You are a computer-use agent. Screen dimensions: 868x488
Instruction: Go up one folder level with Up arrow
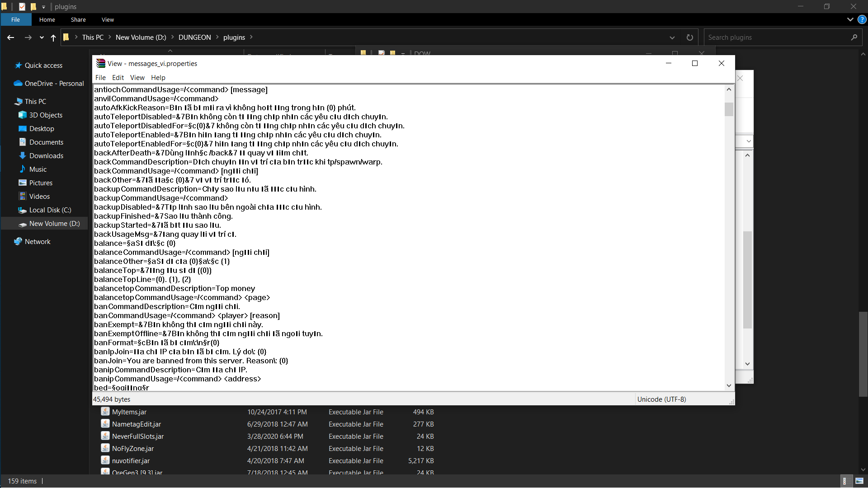click(x=53, y=38)
